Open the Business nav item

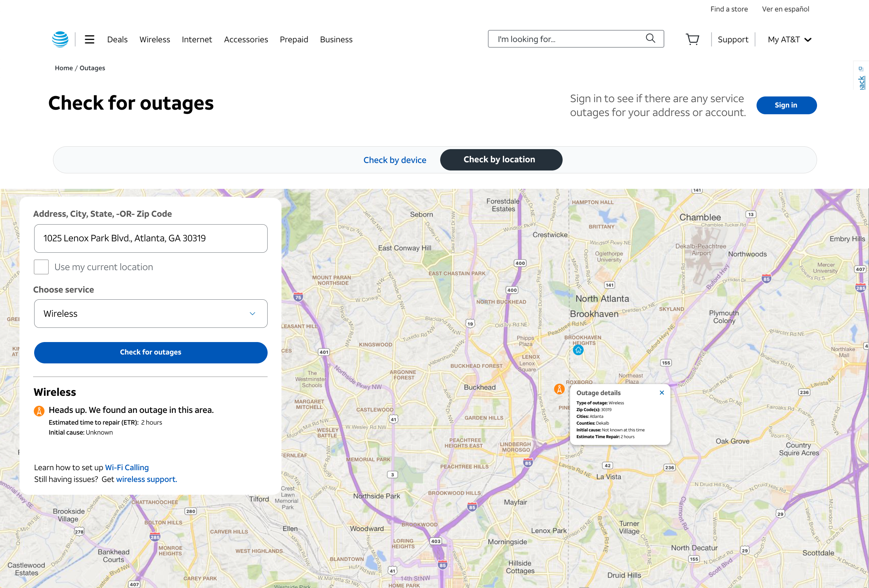336,39
